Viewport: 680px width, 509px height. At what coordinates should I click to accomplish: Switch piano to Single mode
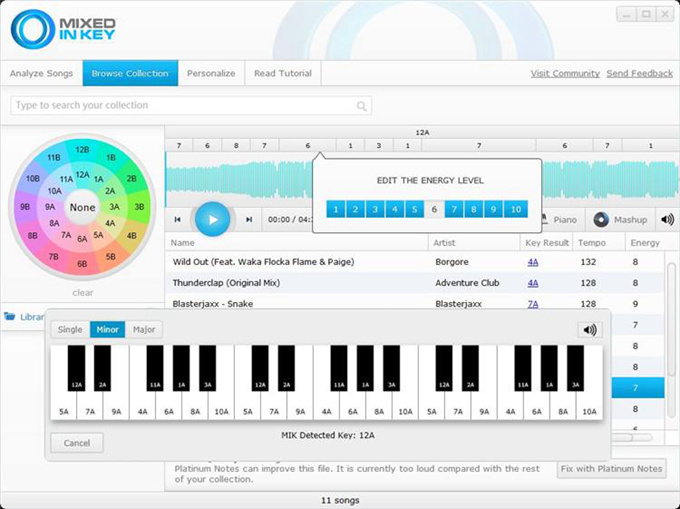tap(70, 330)
